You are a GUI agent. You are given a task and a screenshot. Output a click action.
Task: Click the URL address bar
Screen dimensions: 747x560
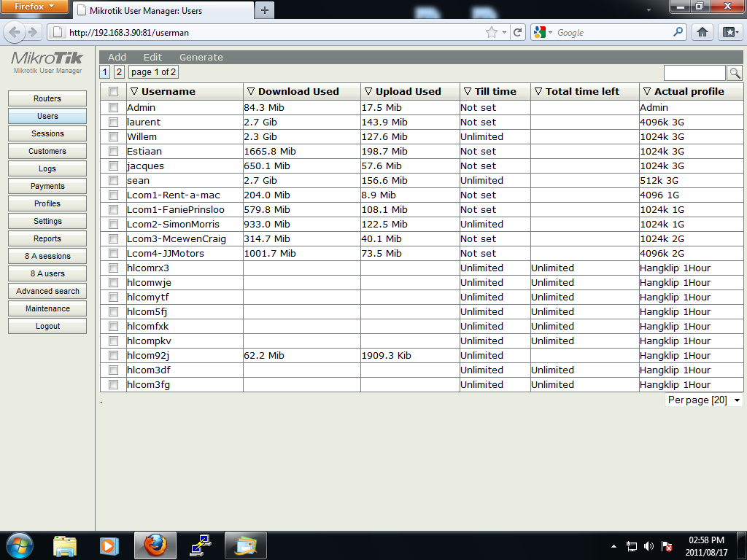(274, 32)
